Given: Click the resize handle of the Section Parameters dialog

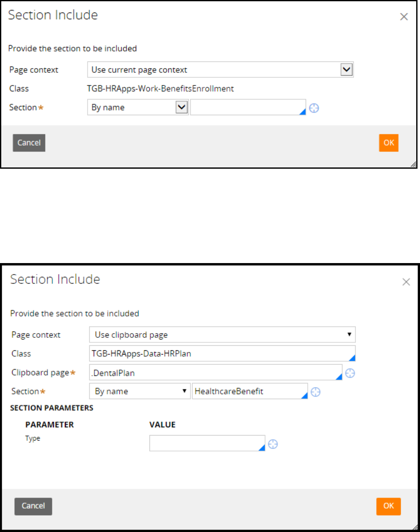Looking at the screenshot, I should coord(414,526).
